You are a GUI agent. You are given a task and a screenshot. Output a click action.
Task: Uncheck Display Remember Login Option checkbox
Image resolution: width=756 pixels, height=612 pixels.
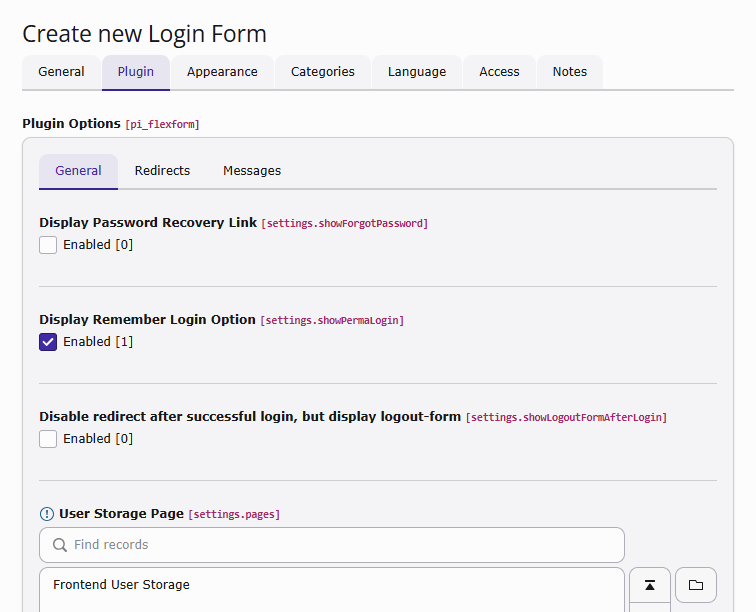coord(48,342)
